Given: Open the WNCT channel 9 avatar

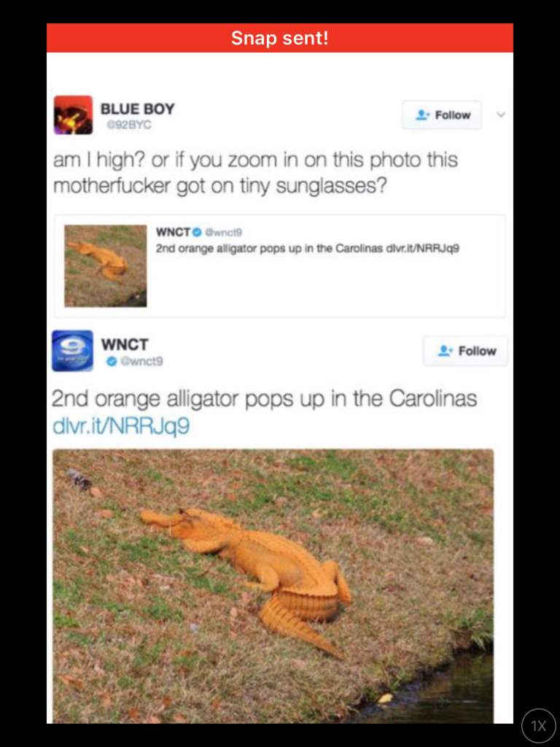Looking at the screenshot, I should [x=72, y=351].
